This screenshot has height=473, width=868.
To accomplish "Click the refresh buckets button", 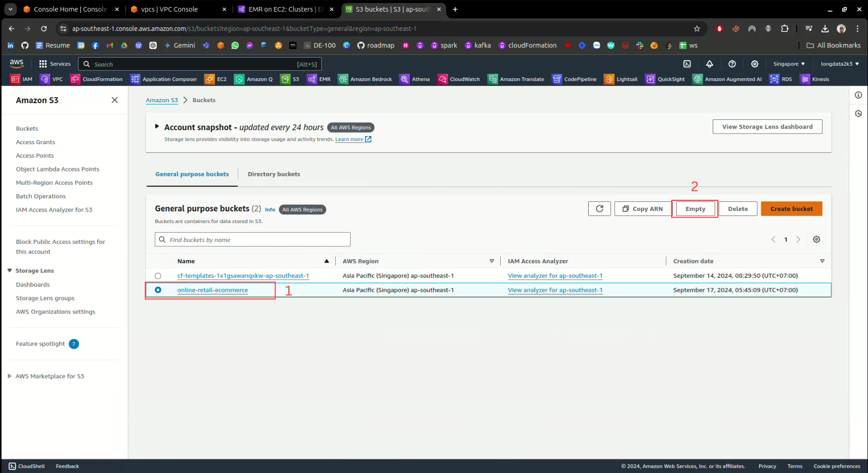I will click(x=599, y=209).
